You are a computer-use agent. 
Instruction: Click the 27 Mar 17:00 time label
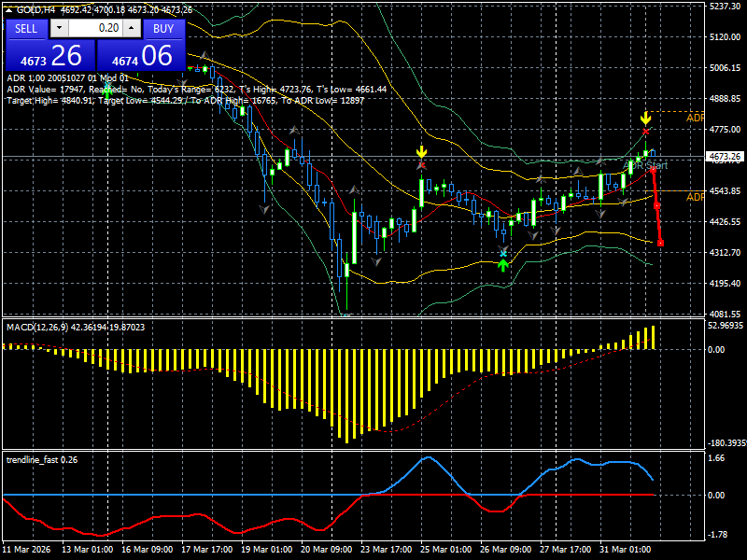(x=566, y=549)
